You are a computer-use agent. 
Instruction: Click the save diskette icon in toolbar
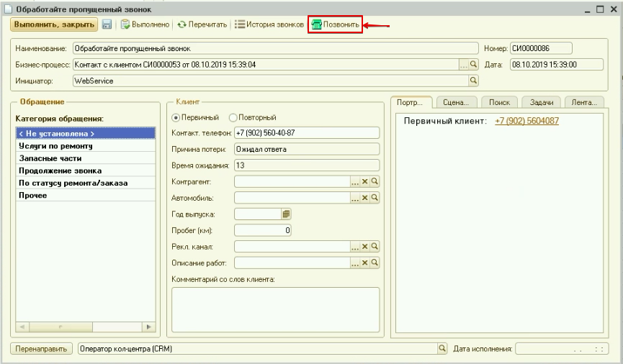pos(107,24)
